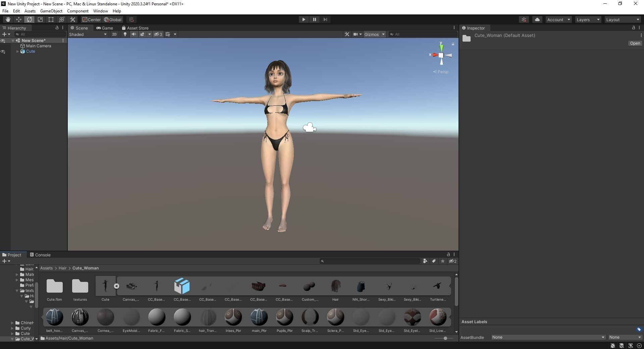
Task: Open Shaded draw mode dropdown
Action: tap(88, 34)
